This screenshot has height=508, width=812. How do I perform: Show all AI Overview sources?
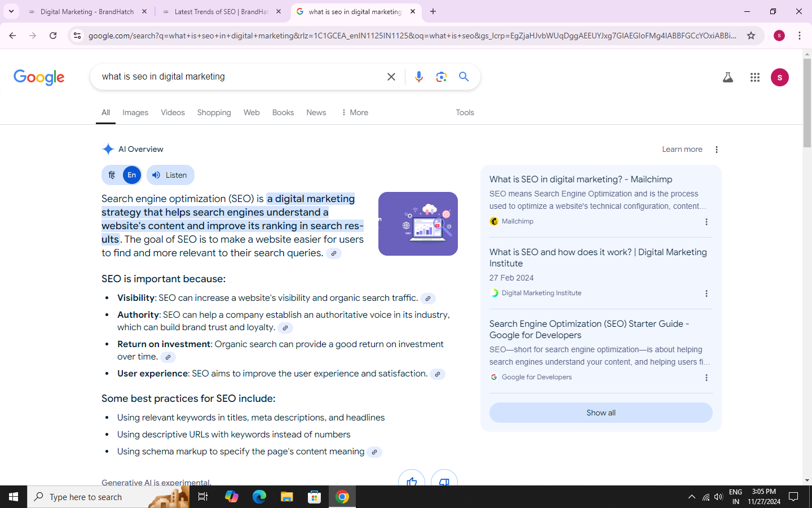click(601, 413)
